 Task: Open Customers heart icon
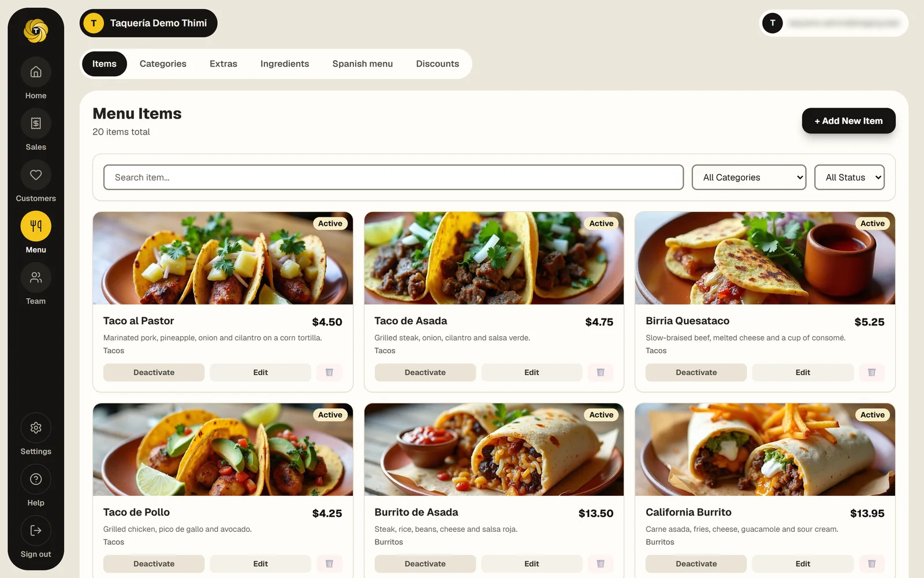coord(36,175)
